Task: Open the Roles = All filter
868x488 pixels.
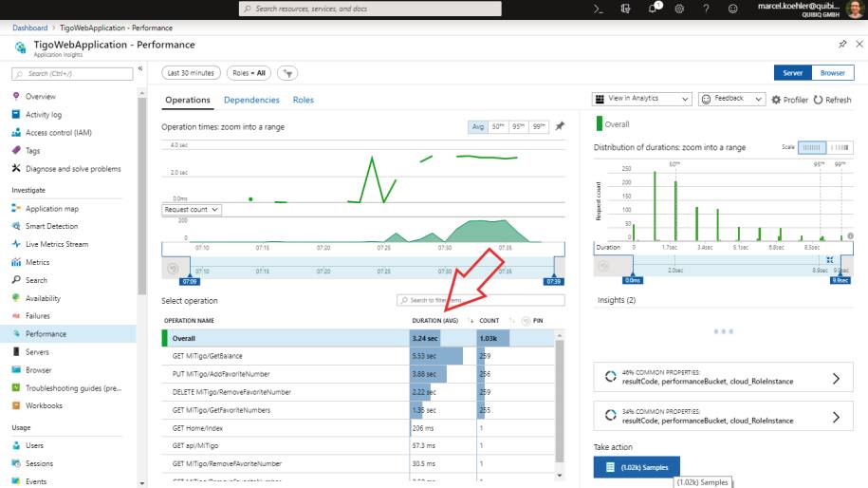Action: click(x=249, y=73)
